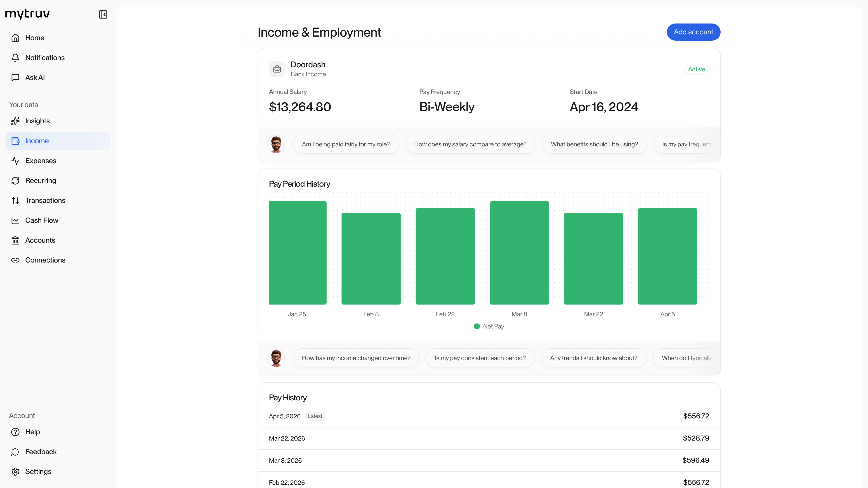The width and height of the screenshot is (868, 488).
Task: Ask 'Am I being paid fairly for my role?'
Action: click(346, 144)
